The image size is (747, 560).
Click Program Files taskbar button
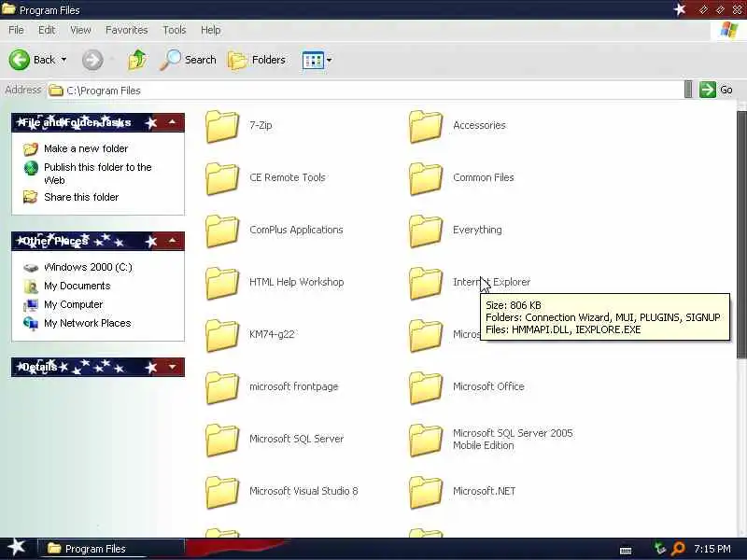click(110, 549)
